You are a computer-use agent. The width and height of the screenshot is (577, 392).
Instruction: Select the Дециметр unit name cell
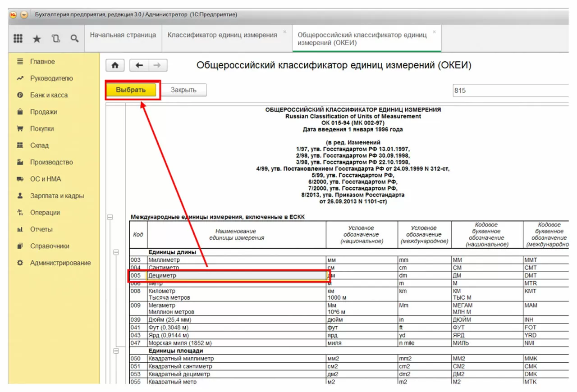237,275
